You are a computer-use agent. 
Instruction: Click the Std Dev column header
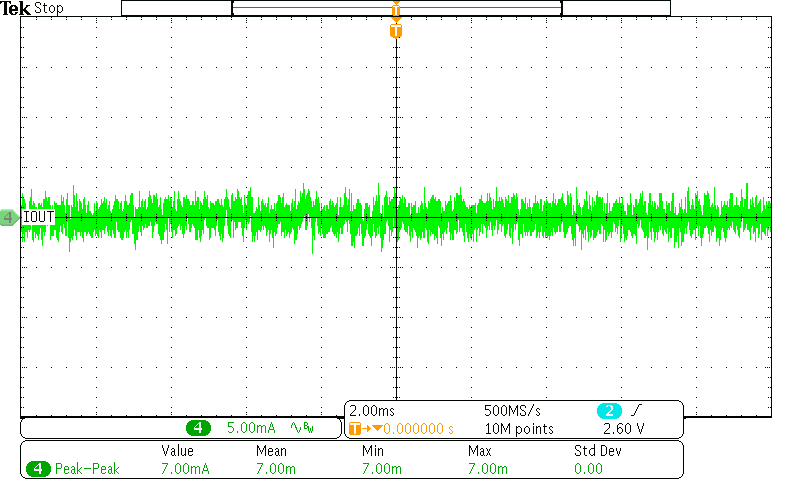pyautogui.click(x=598, y=451)
